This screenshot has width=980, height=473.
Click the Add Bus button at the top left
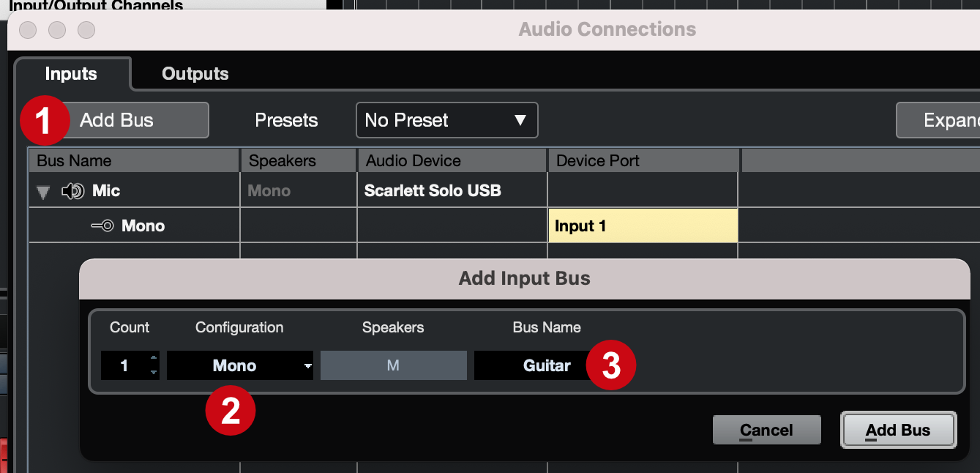point(117,120)
